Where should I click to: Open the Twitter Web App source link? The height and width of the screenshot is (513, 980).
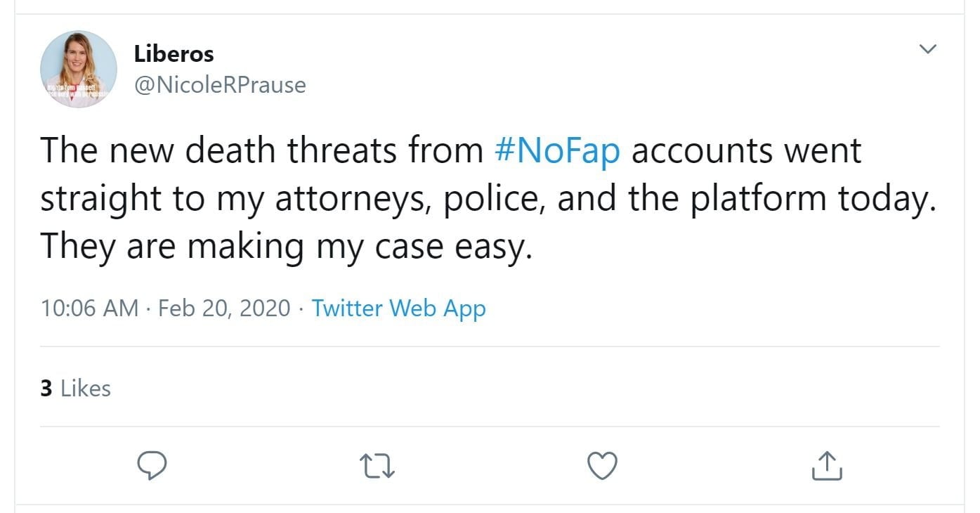(398, 308)
